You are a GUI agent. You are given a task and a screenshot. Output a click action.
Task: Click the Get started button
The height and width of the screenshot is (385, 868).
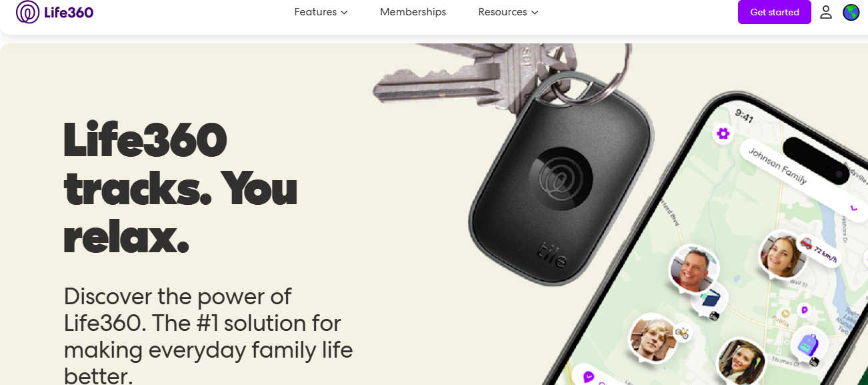coord(774,12)
